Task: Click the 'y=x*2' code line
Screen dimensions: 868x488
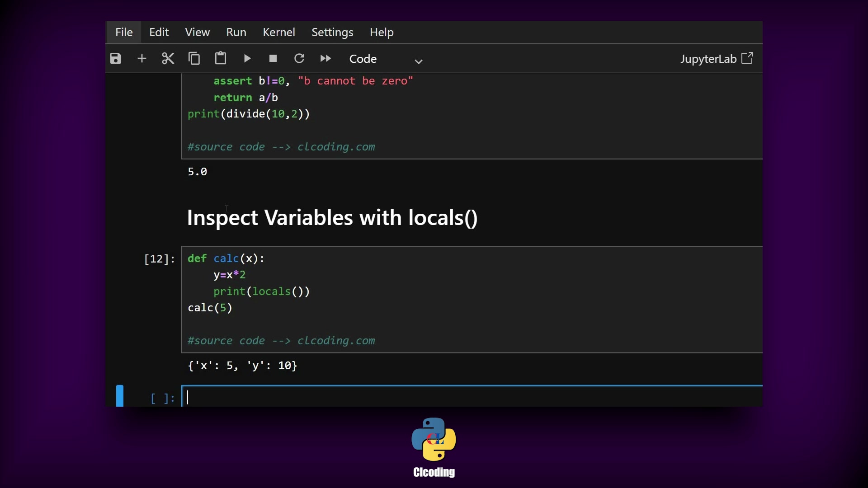Action: tap(230, 275)
